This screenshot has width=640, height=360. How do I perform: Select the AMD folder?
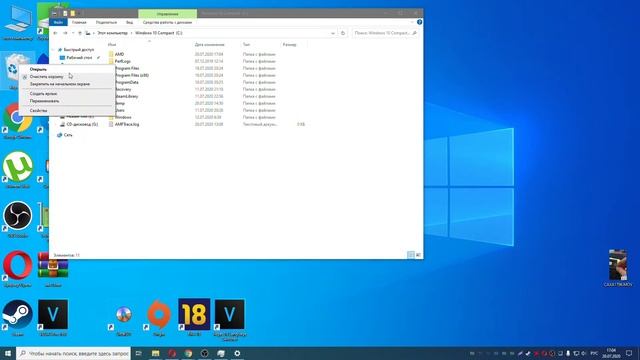click(x=119, y=54)
